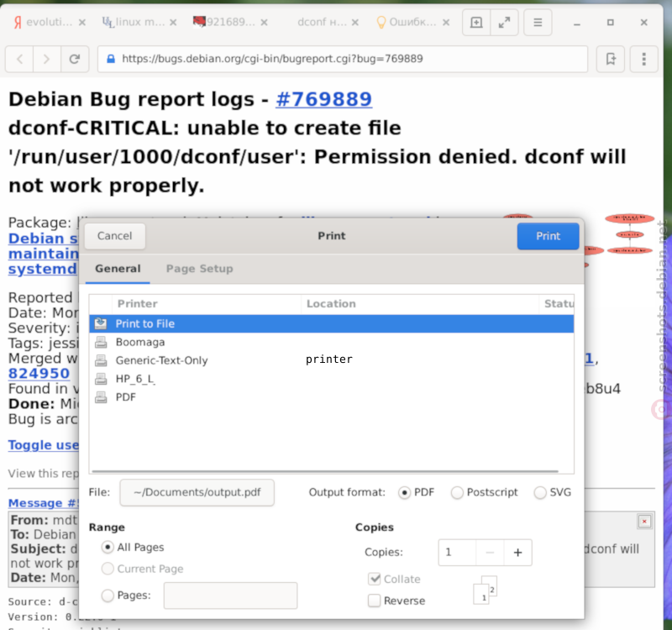Open the 824950 merged bug link

click(x=39, y=373)
